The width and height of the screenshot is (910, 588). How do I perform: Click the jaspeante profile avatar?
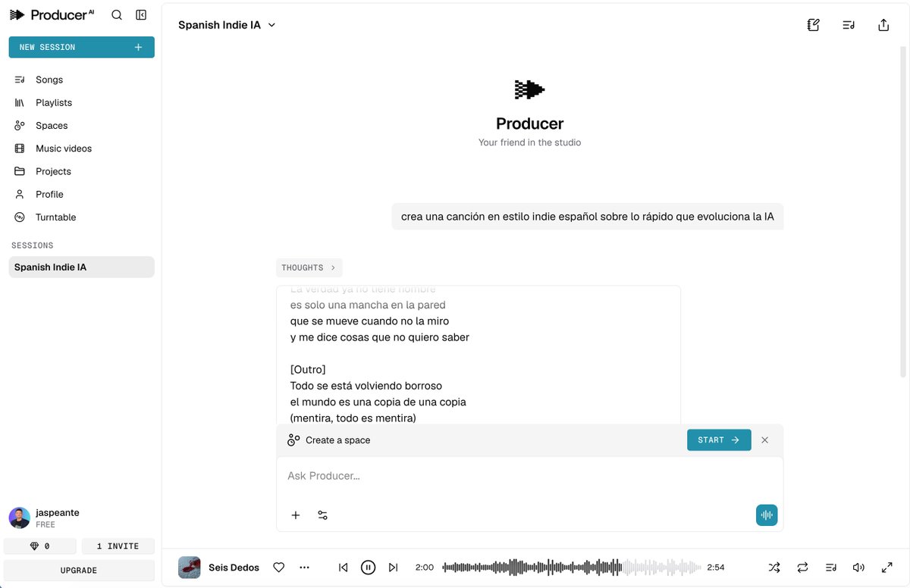coord(20,518)
